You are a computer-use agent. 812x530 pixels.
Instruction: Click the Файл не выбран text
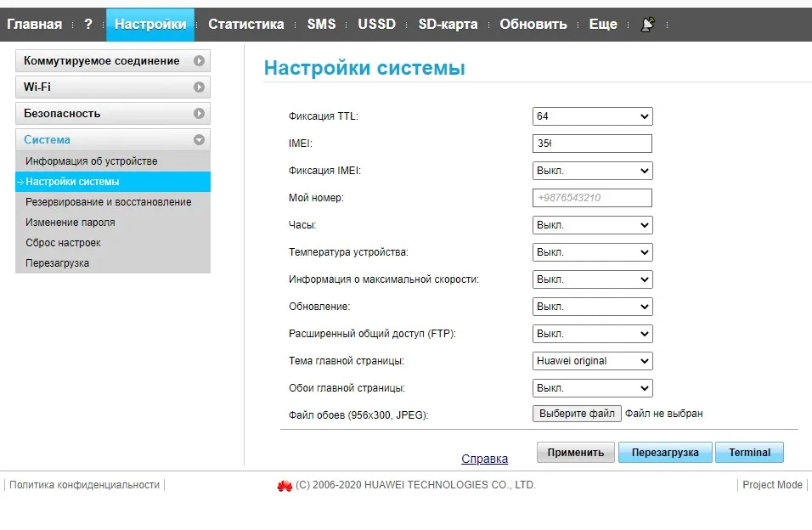(x=664, y=414)
